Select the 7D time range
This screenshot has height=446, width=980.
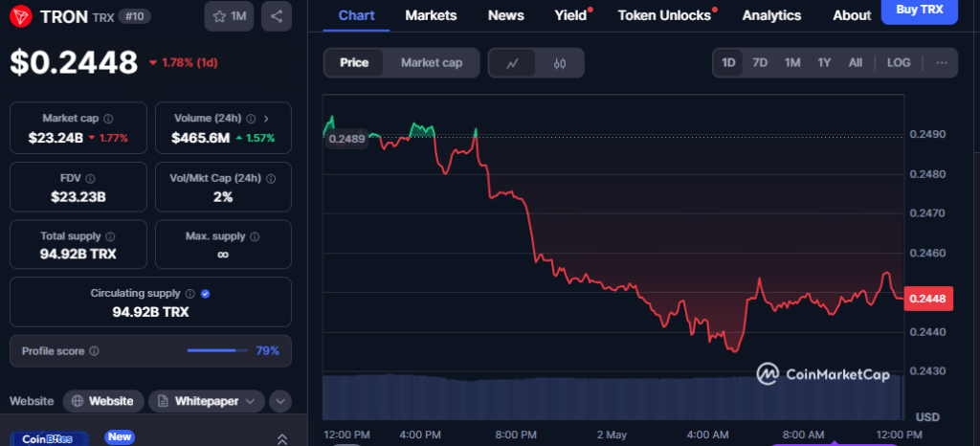click(760, 62)
